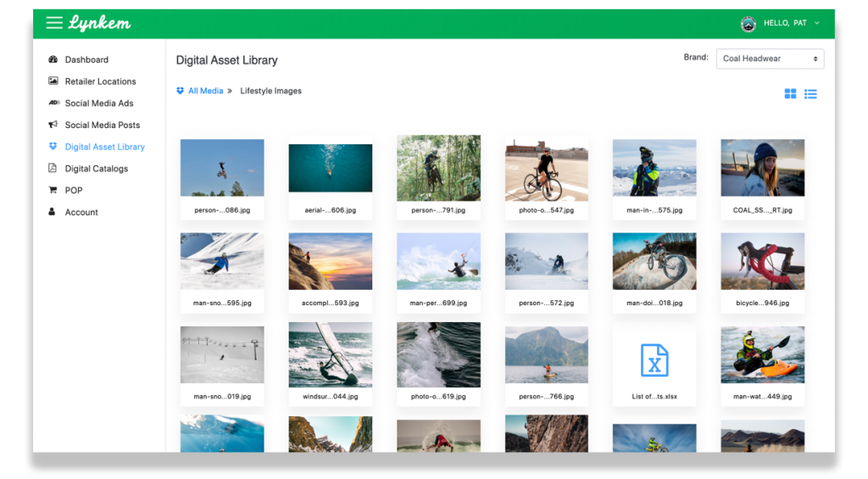Open man-wat...449.jpg kayak image
Image resolution: width=868 pixels, height=479 pixels.
coord(762,354)
